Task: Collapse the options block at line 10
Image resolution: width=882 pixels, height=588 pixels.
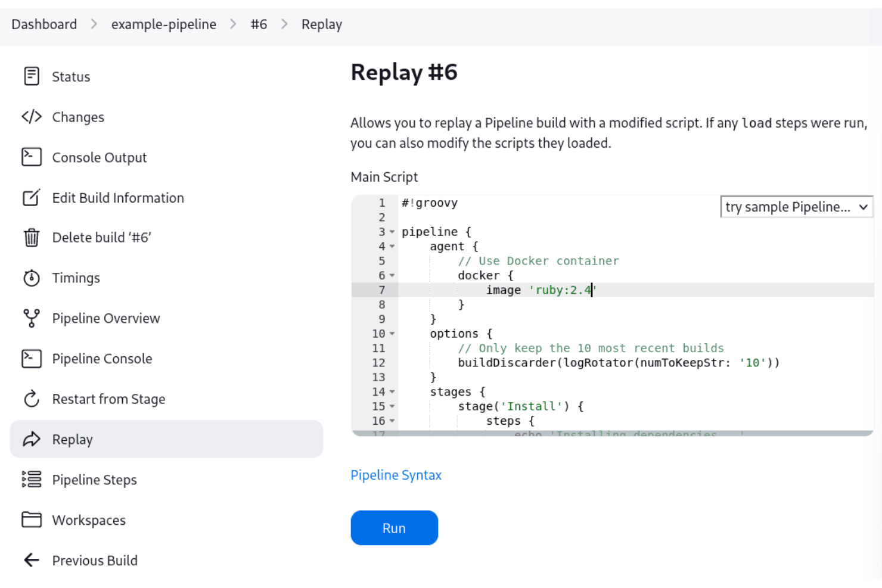Action: tap(392, 334)
